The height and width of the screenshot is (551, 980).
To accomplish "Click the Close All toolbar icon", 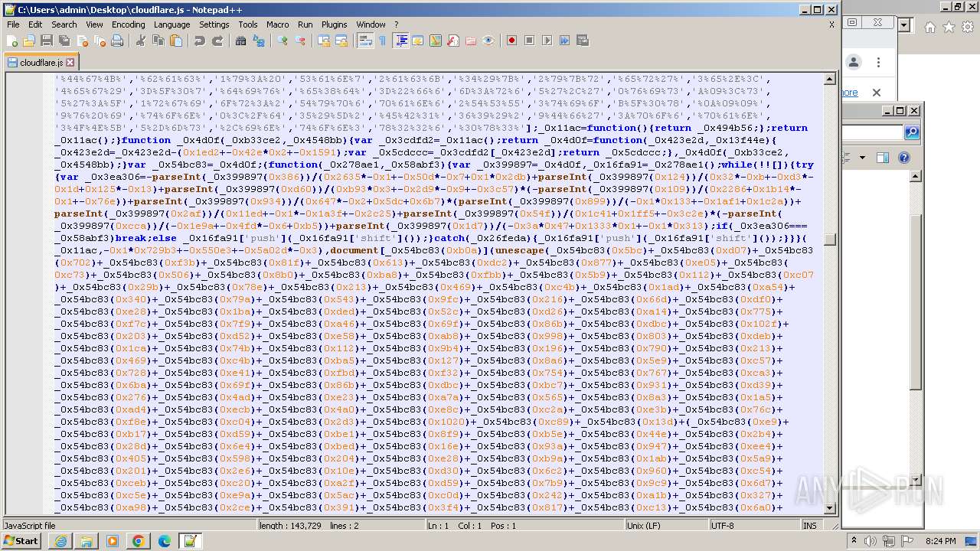I will pyautogui.click(x=100, y=41).
